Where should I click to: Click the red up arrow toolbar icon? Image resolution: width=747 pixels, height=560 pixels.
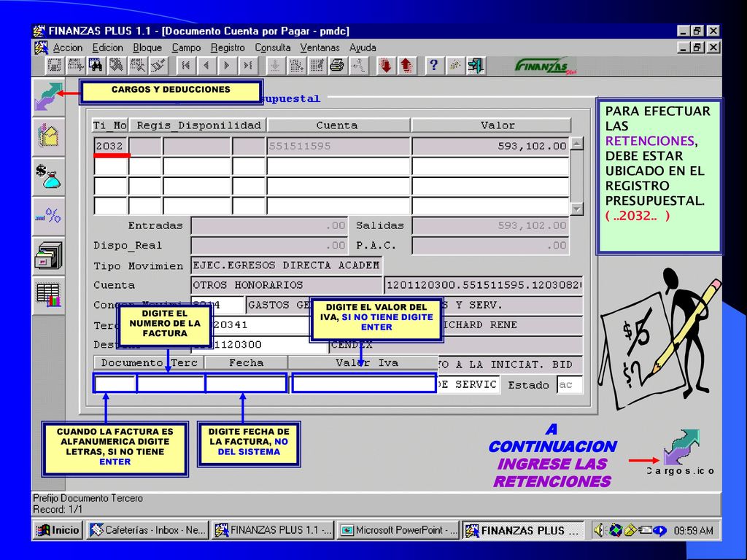(x=406, y=65)
